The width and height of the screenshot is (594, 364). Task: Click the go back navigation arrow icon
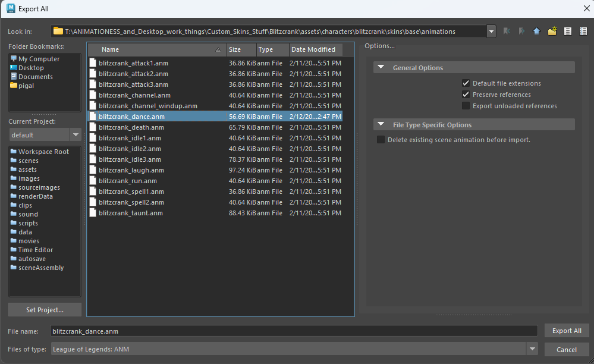point(507,32)
